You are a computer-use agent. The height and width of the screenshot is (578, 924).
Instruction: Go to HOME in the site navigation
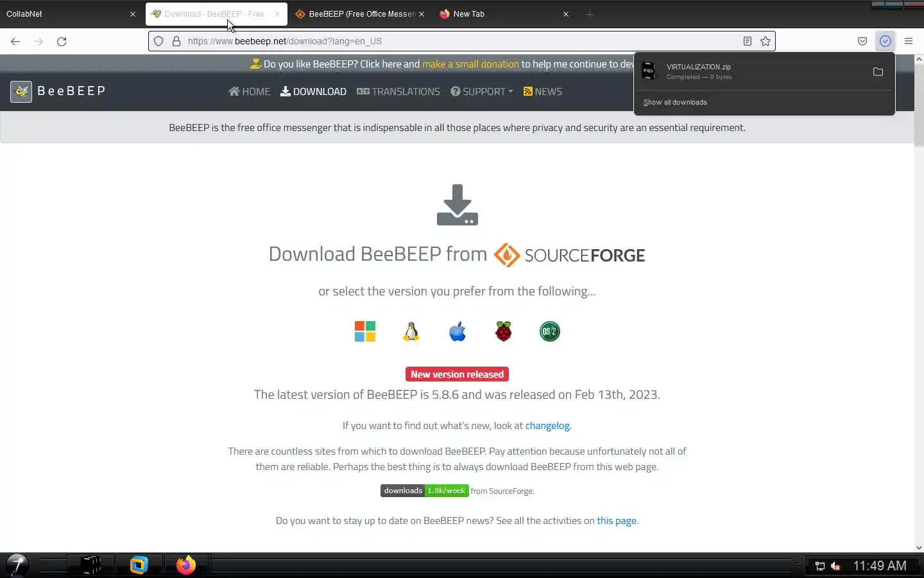(249, 91)
